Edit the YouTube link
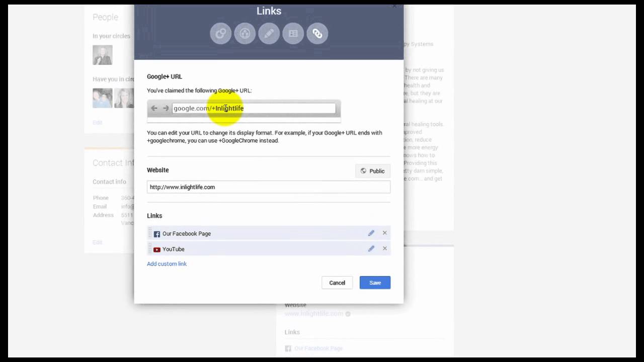The image size is (644, 362). [371, 248]
